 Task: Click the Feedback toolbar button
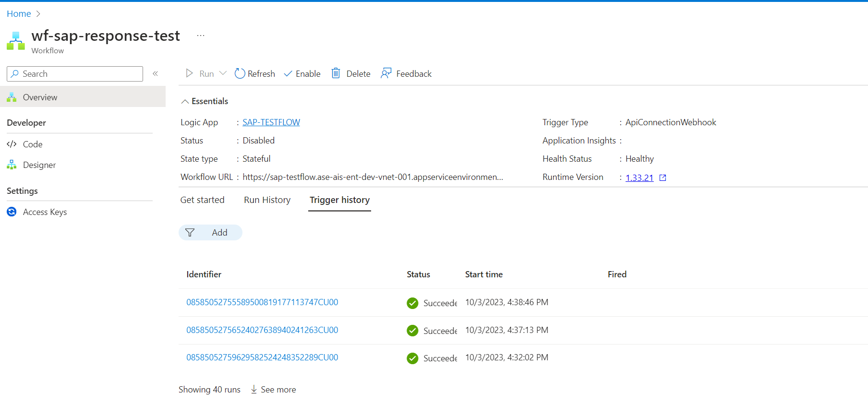pos(406,73)
